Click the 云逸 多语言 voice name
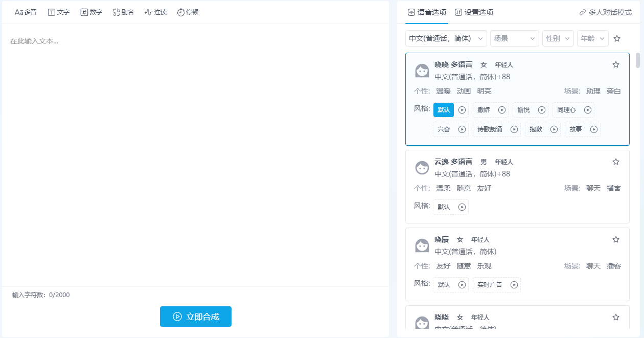 click(453, 162)
